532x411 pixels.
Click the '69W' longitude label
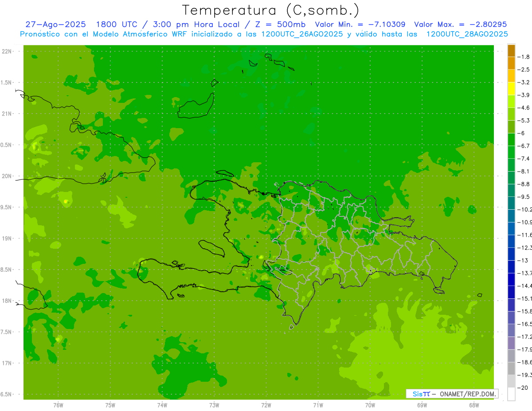[x=422, y=405]
